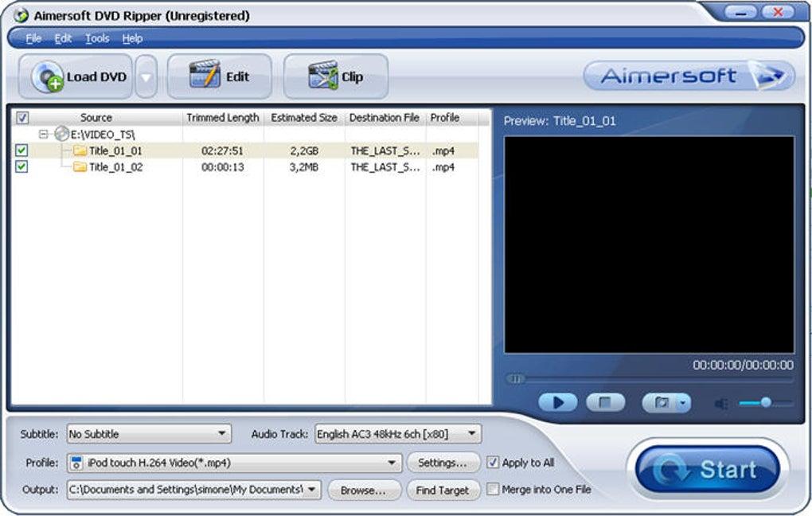The width and height of the screenshot is (812, 516).
Task: Click the preview seek bar handle
Action: point(515,379)
